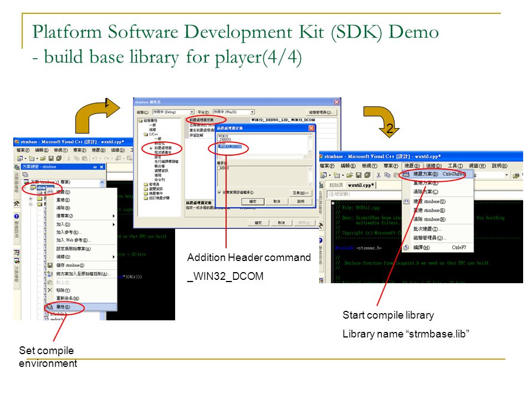The image size is (532, 399).
Task: Expand plus box beside first folder in tree
Action: coord(30,198)
